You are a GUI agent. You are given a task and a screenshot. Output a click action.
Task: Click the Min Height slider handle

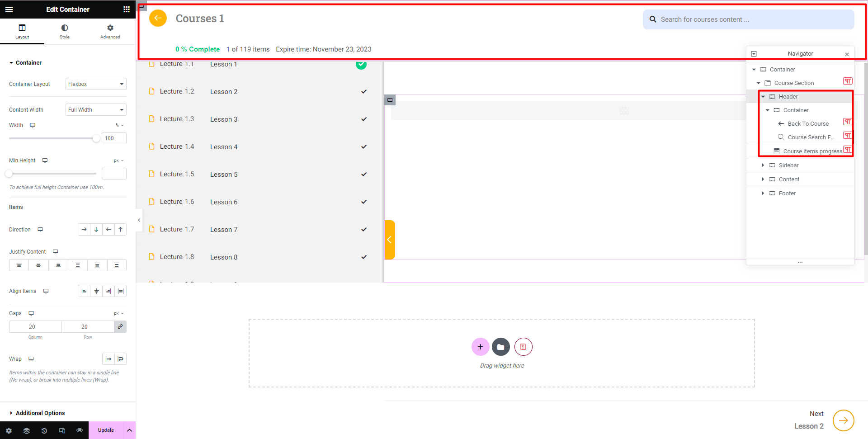tap(9, 174)
